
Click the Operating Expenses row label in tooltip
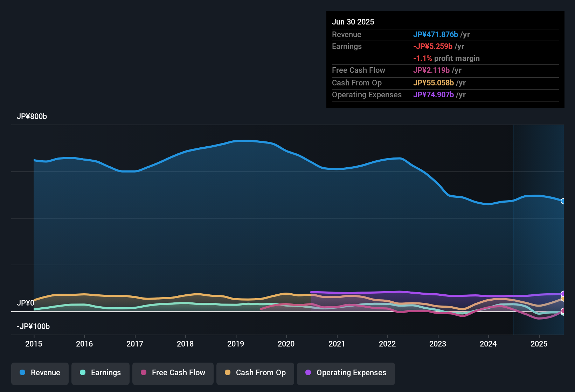[x=367, y=95]
